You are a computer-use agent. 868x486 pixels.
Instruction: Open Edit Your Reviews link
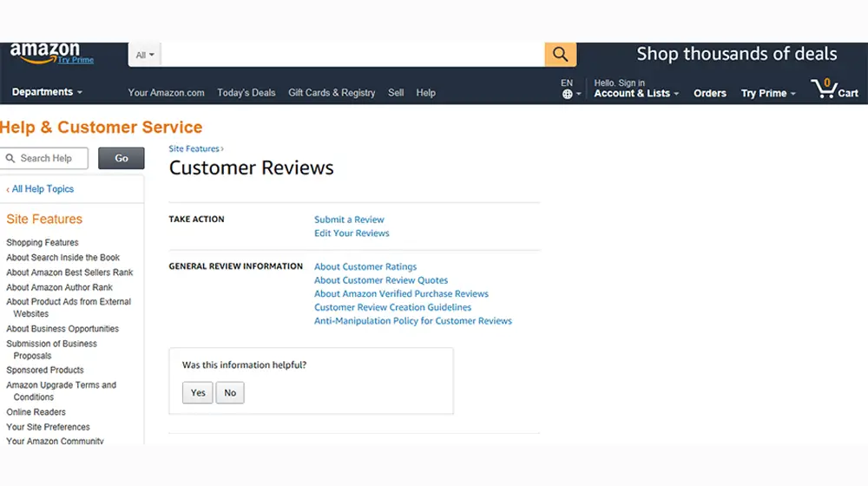pyautogui.click(x=352, y=233)
